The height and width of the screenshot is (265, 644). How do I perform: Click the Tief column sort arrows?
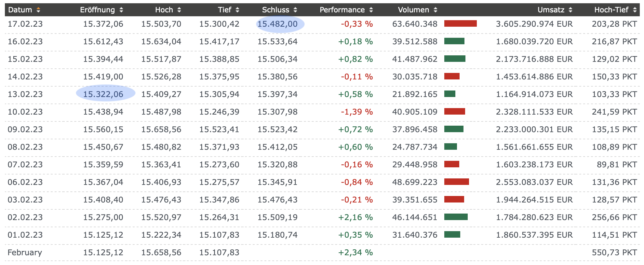[x=237, y=10]
